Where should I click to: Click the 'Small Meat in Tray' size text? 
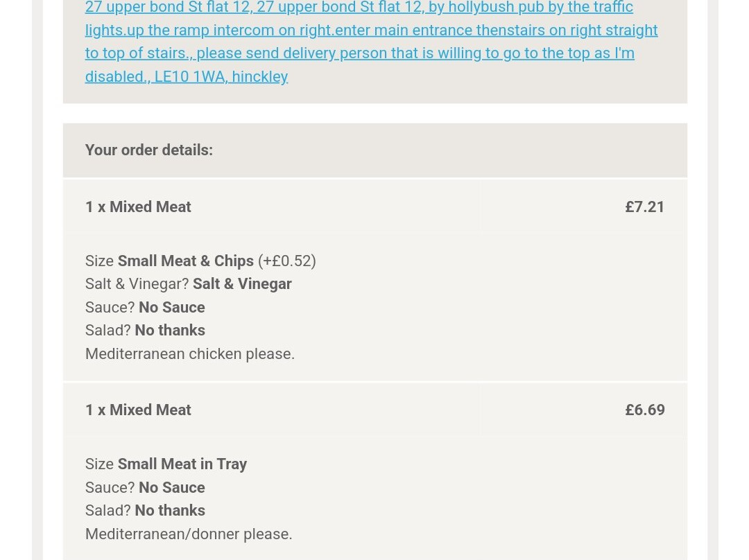[182, 464]
